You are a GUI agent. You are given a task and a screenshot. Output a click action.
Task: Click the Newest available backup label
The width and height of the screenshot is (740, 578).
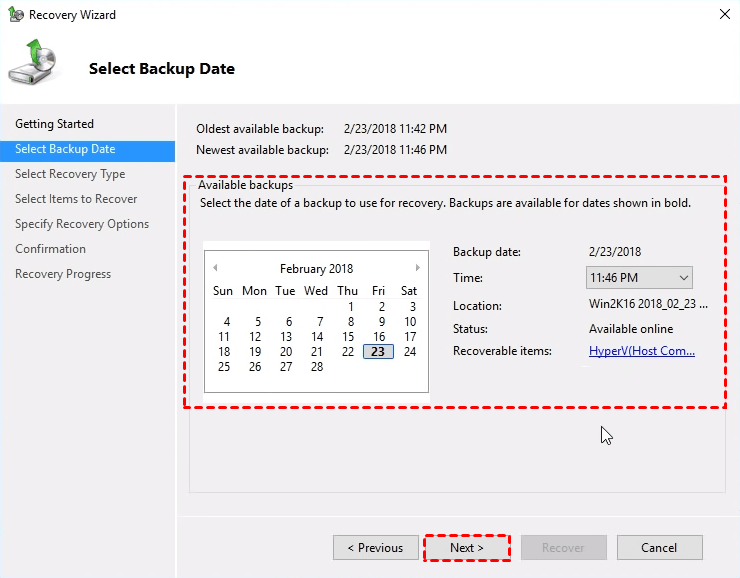point(262,150)
